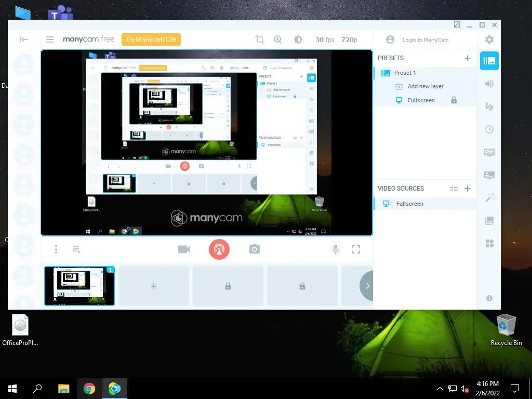Open Recycle Bin on the desktop
The image size is (532, 399).
[506, 330]
